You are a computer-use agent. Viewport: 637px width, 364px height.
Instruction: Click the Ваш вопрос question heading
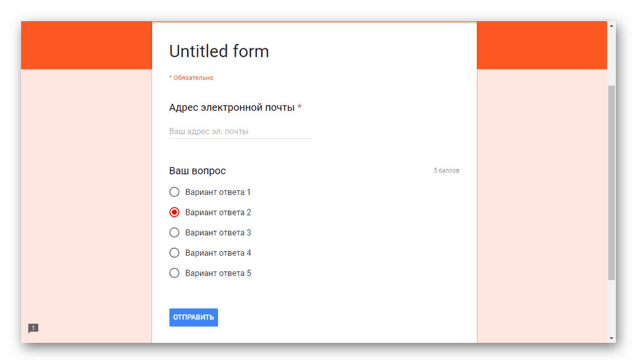tap(198, 171)
